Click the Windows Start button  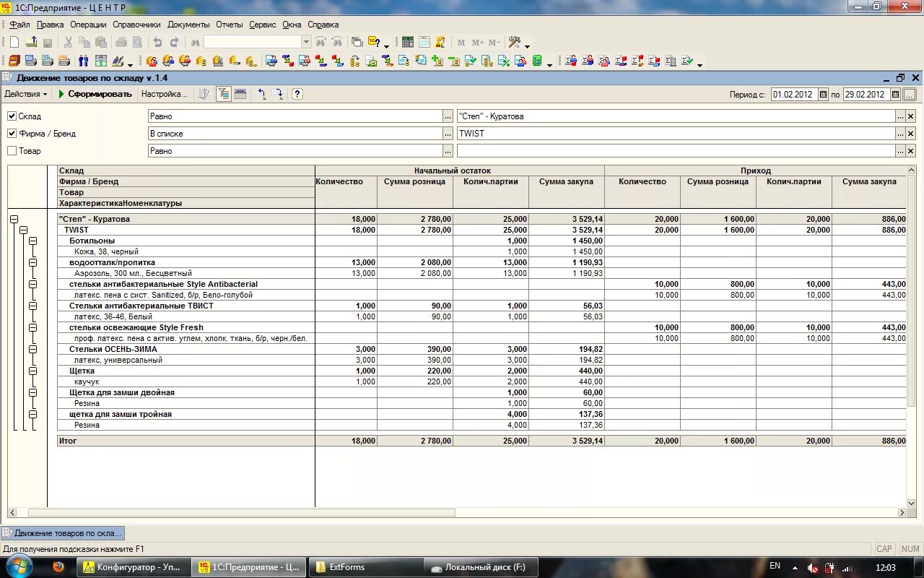[x=19, y=567]
